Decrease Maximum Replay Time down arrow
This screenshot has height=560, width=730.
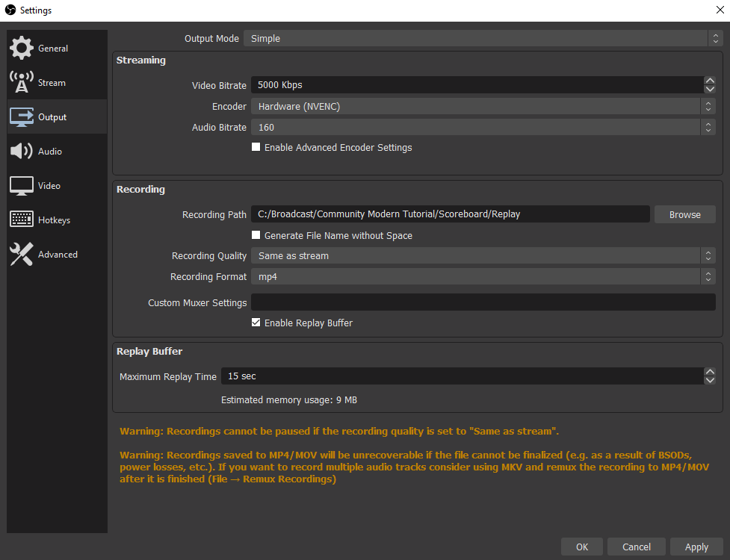tap(710, 380)
